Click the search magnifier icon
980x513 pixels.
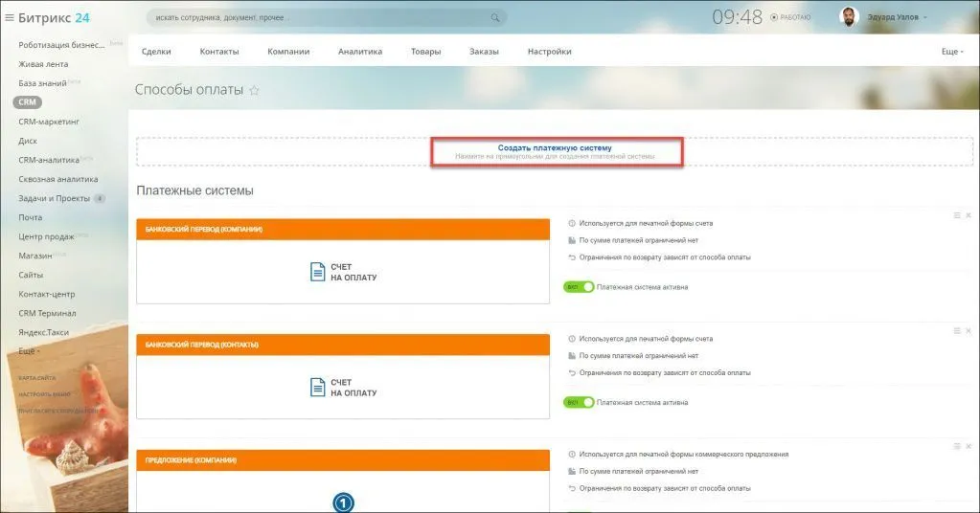click(x=495, y=17)
